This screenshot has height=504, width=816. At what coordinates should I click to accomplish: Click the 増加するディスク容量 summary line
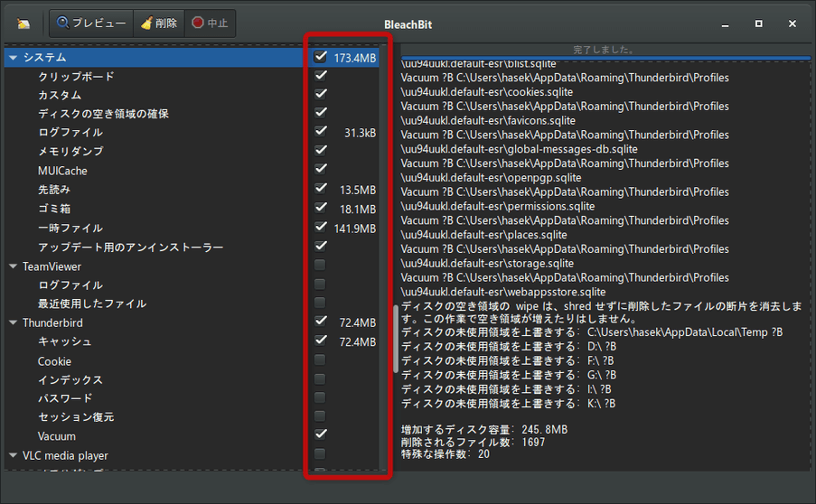point(484,430)
